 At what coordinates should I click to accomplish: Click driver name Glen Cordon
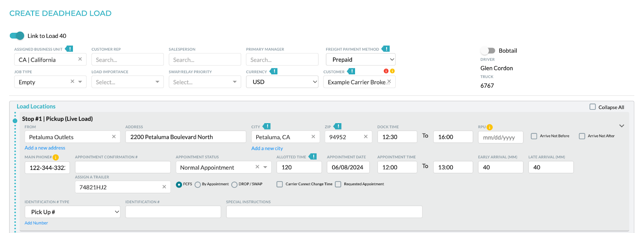coord(497,68)
